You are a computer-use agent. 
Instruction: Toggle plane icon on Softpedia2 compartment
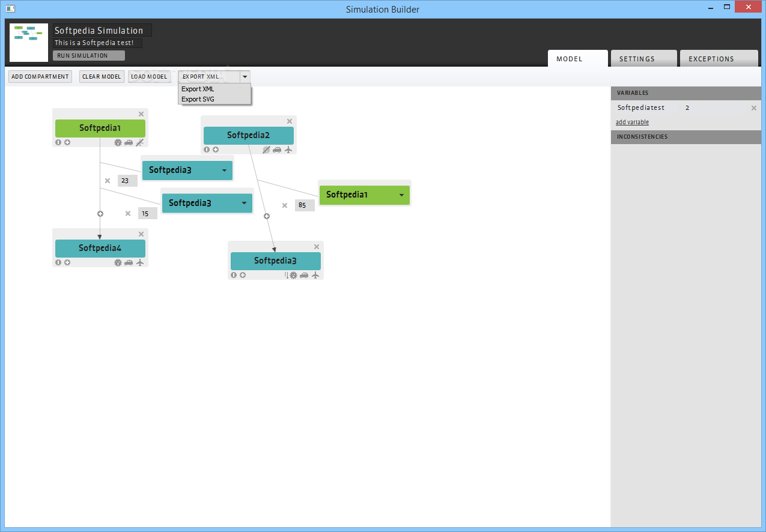[288, 150]
